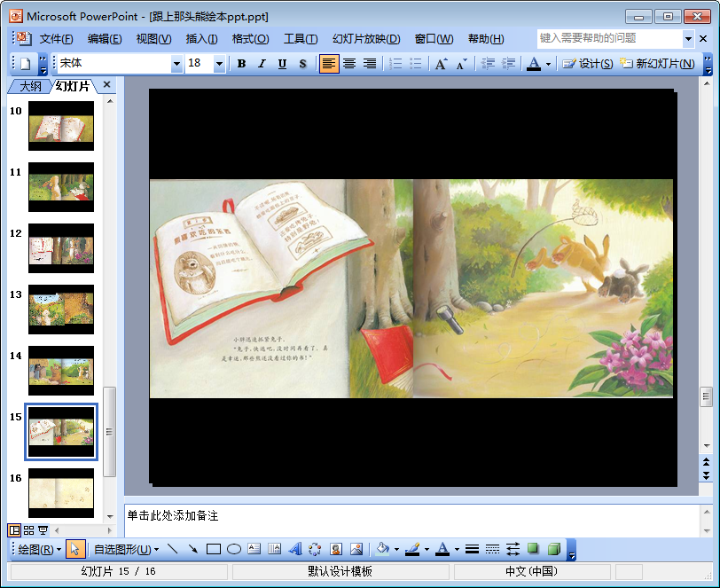The width and height of the screenshot is (720, 588).
Task: Toggle Italic formatting
Action: click(x=262, y=63)
